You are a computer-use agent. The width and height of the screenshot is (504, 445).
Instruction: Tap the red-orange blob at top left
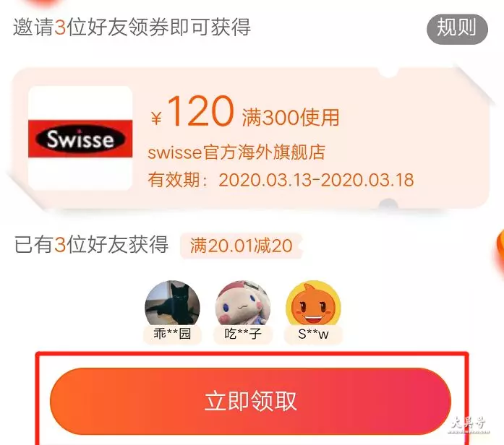[43, 3]
